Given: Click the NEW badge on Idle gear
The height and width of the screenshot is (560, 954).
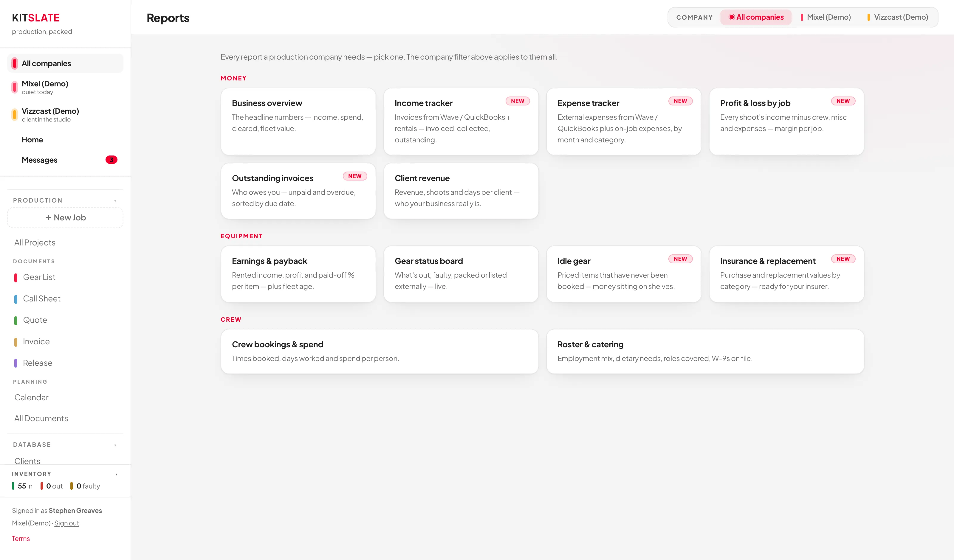Looking at the screenshot, I should point(680,259).
